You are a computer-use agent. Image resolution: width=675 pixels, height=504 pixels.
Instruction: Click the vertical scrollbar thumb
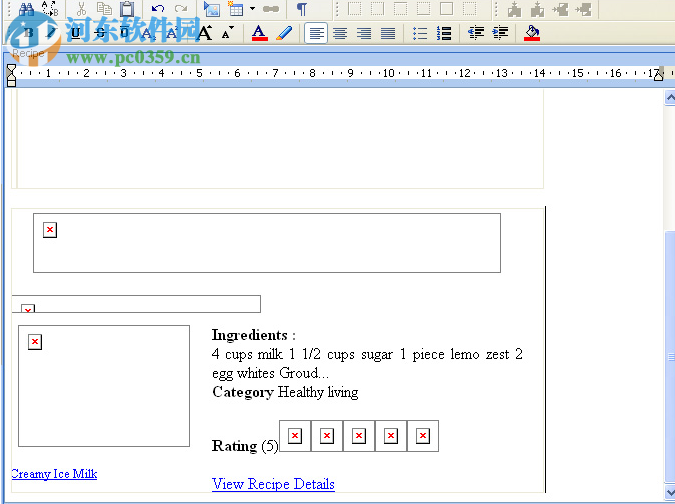pyautogui.click(x=670, y=357)
